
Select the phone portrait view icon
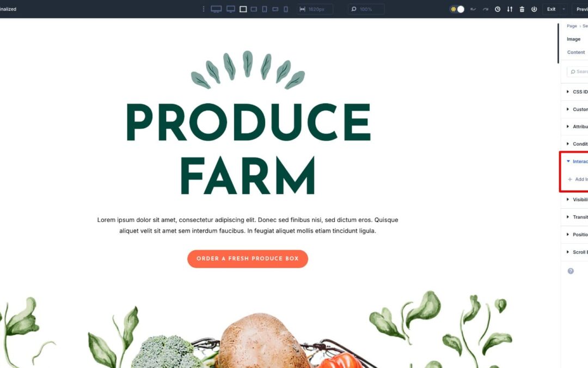pyautogui.click(x=286, y=9)
